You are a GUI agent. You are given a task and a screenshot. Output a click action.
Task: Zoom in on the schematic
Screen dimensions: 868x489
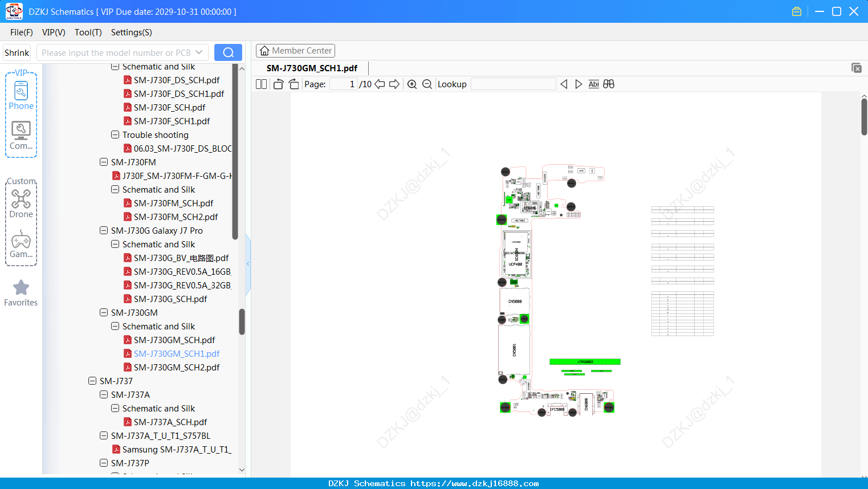tap(412, 84)
